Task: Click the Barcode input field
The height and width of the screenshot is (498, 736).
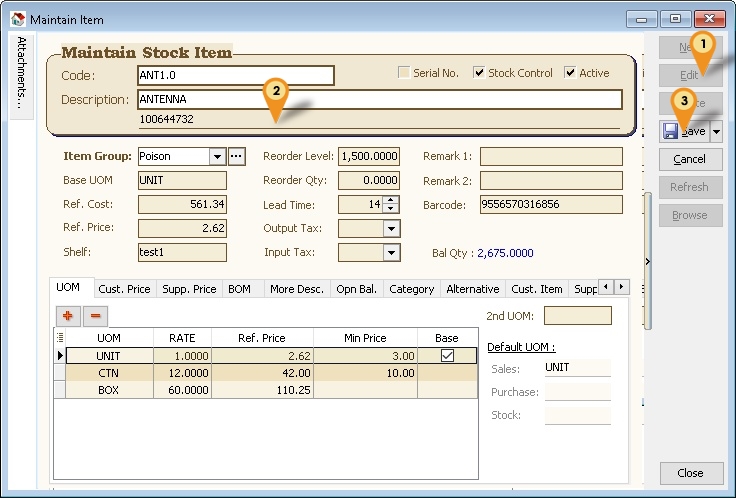Action: 550,205
